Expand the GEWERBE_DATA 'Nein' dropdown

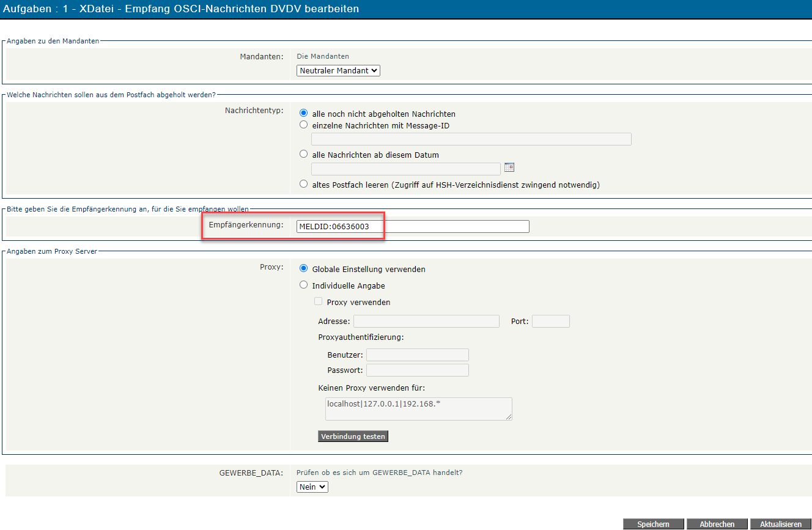pos(312,487)
